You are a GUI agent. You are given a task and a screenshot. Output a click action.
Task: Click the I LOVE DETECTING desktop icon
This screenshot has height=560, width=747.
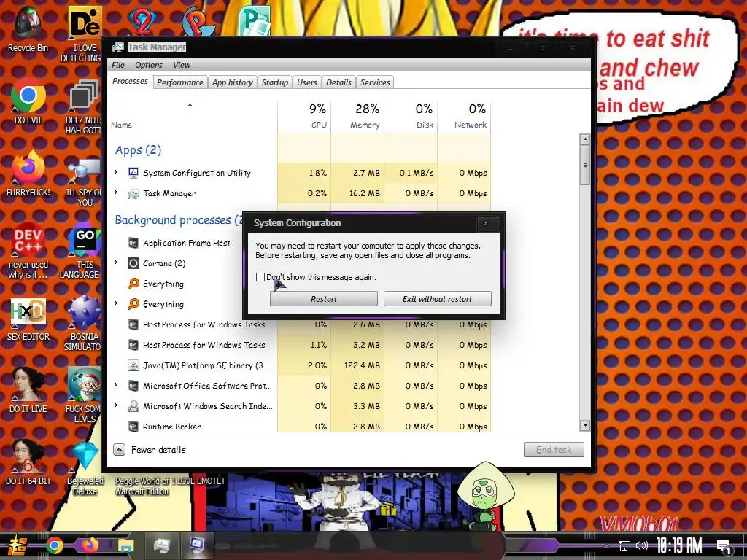[x=85, y=34]
